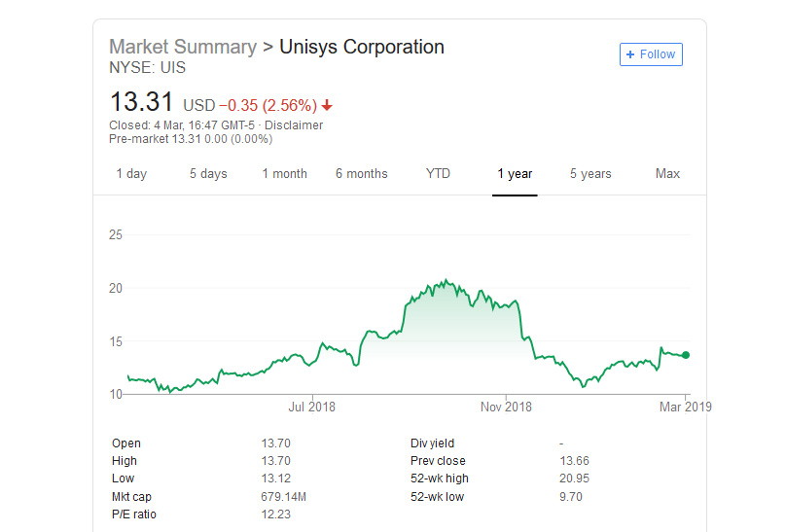Click the Nov 2018 axis label
The height and width of the screenshot is (532, 786).
coord(506,407)
